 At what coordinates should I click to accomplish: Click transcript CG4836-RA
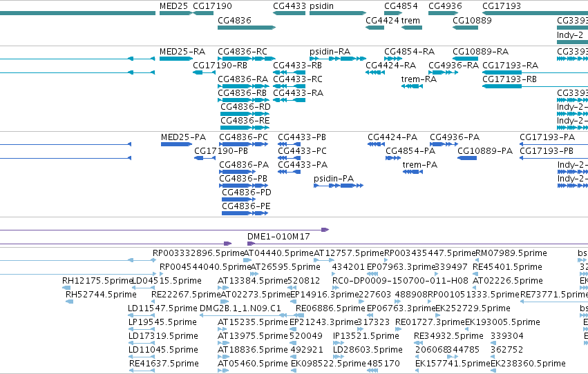pos(243,79)
